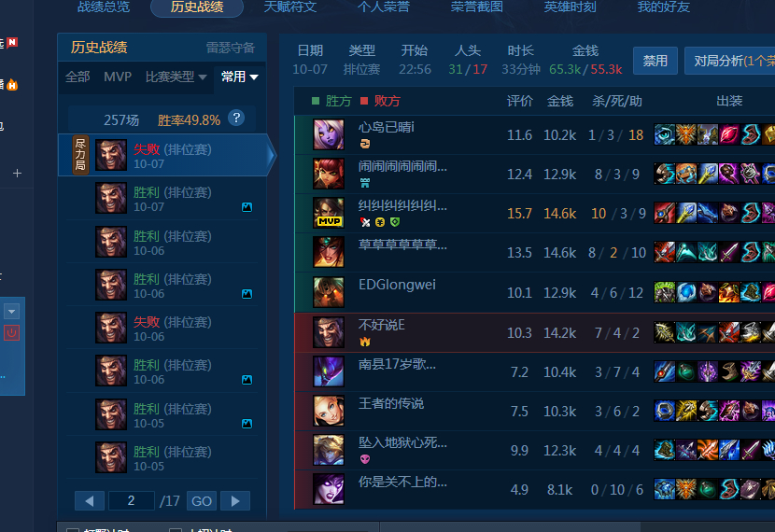
Task: Click the plus icon in left sidebar
Action: pyautogui.click(x=18, y=174)
